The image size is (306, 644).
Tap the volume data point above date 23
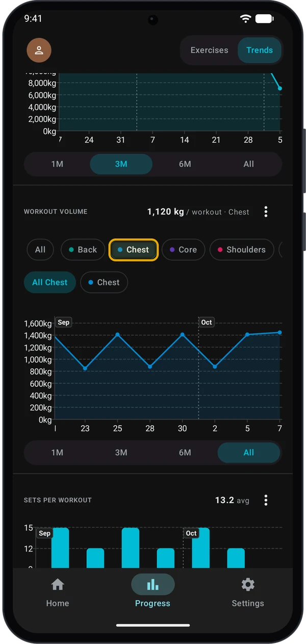tap(85, 368)
